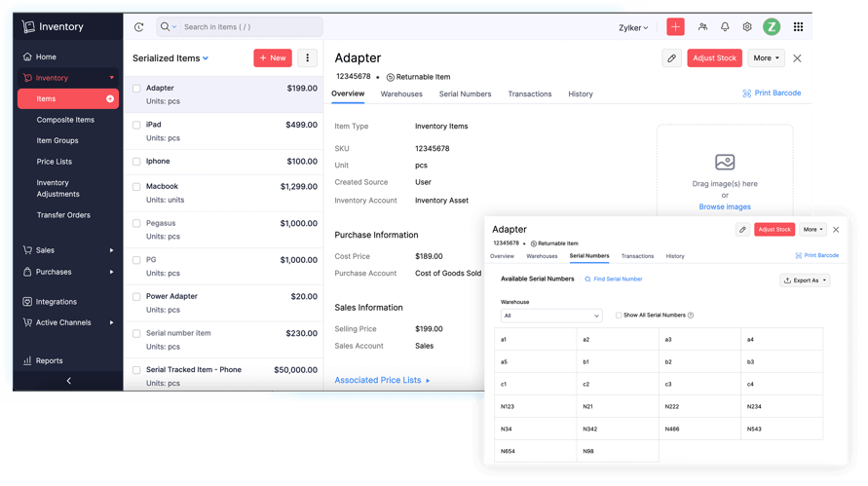The height and width of the screenshot is (486, 868).
Task: Open the green Z profile avatar
Action: pos(772,26)
